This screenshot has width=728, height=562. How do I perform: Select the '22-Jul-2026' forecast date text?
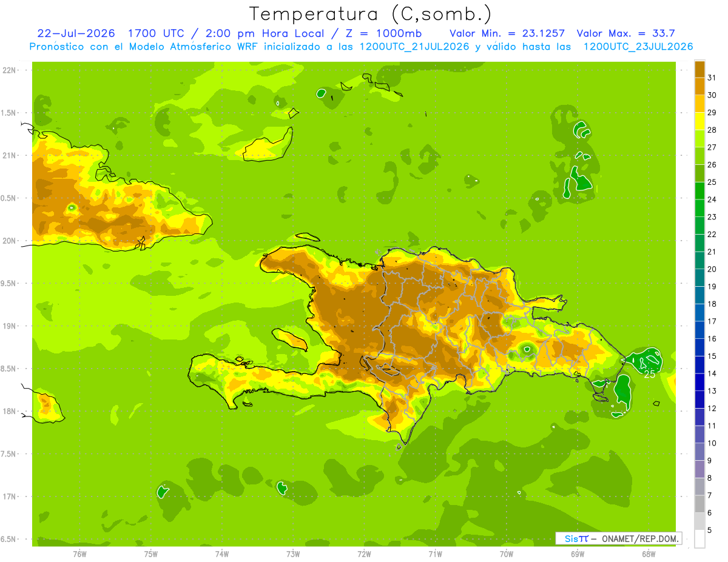[x=76, y=33]
